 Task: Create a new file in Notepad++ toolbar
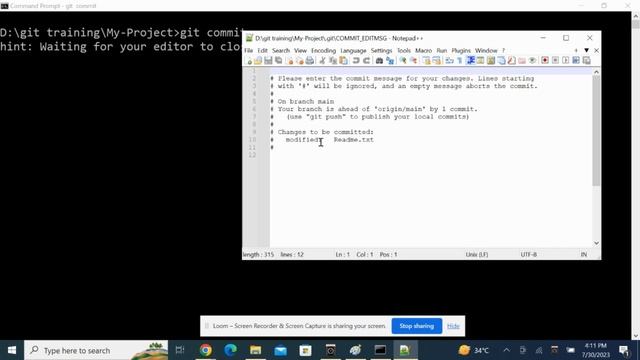pyautogui.click(x=249, y=61)
